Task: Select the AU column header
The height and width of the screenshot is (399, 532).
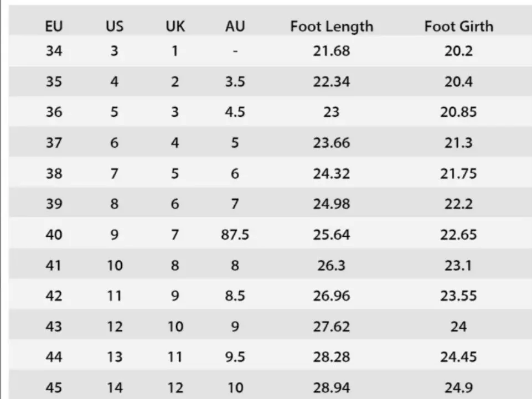Action: coord(235,26)
